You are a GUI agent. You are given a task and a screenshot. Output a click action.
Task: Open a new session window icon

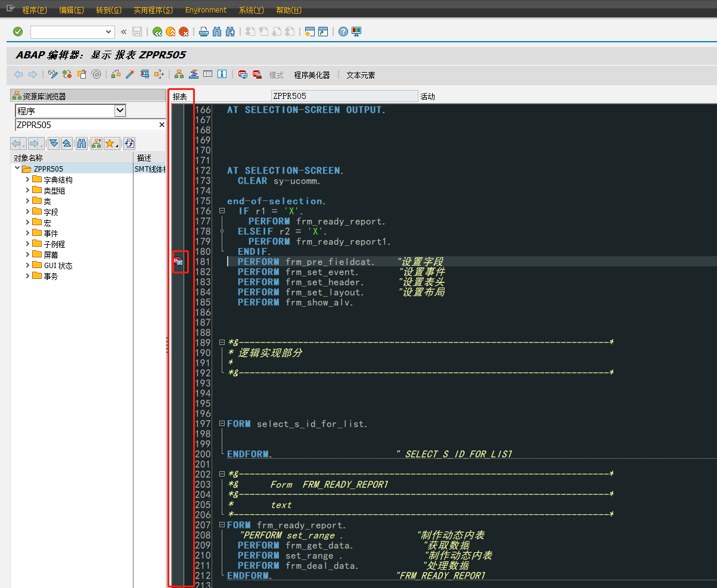pos(309,32)
